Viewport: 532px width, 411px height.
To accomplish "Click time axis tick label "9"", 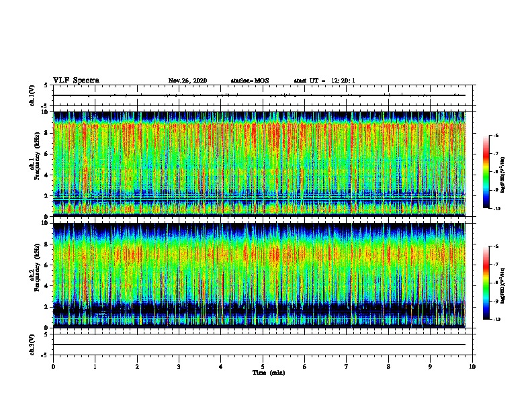I will pyautogui.click(x=430, y=367).
